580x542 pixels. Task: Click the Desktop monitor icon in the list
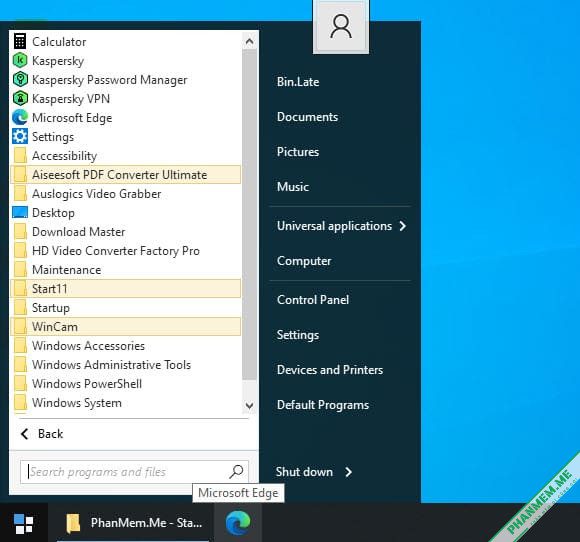[20, 212]
